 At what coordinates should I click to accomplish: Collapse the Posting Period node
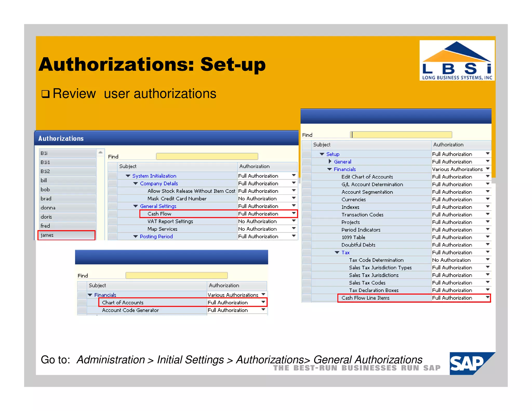tap(136, 236)
